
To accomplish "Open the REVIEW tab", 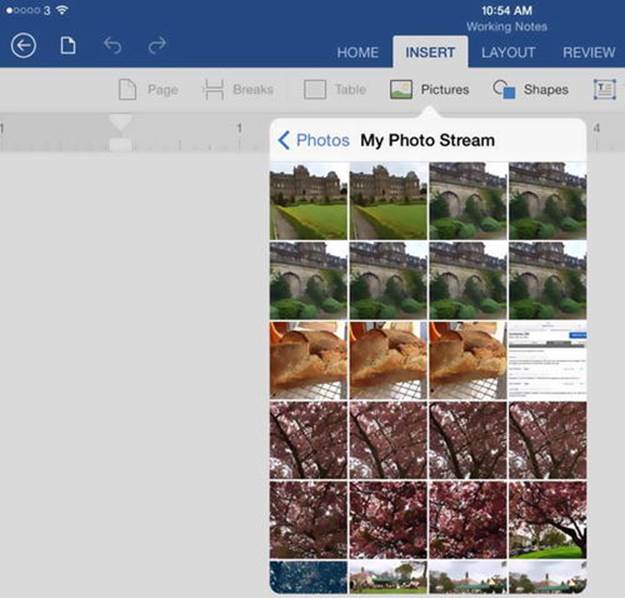I will pos(589,52).
